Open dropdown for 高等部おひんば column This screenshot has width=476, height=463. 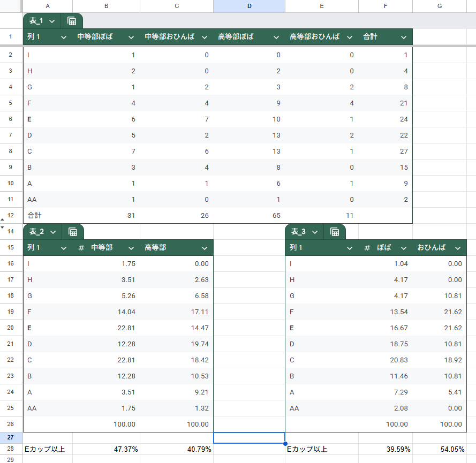point(350,37)
